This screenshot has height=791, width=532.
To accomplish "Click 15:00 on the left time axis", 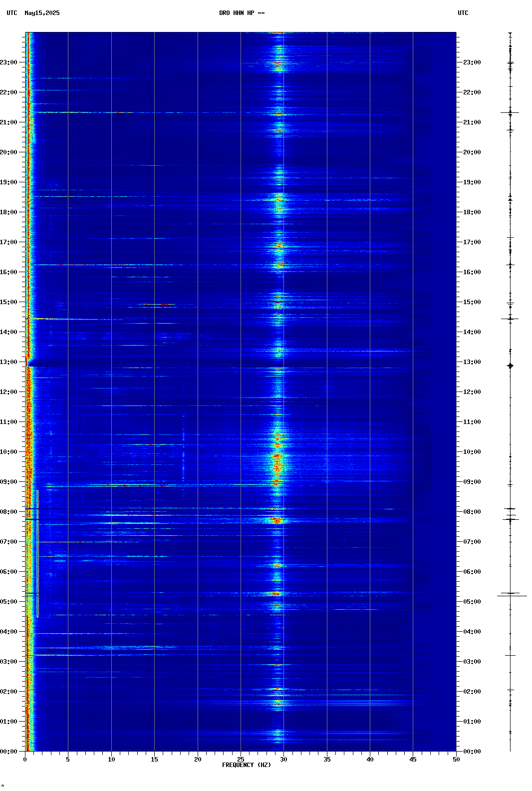I will point(8,302).
